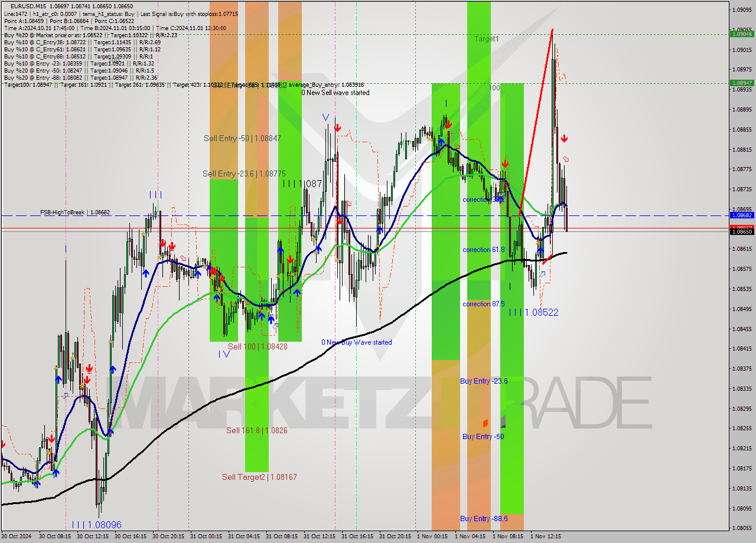Click the 'Buy %20 @ Entry -88: 1.08082' line
Screen dimensions: 756x543
[43, 78]
